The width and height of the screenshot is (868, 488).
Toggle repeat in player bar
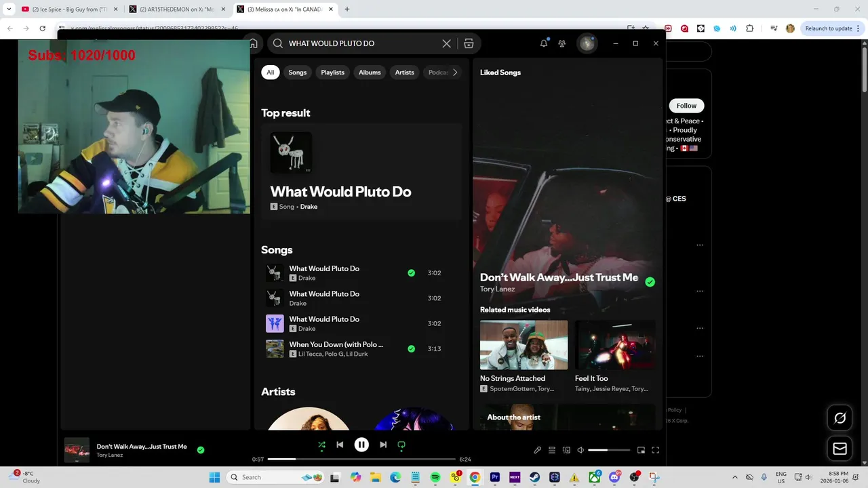pos(401,445)
